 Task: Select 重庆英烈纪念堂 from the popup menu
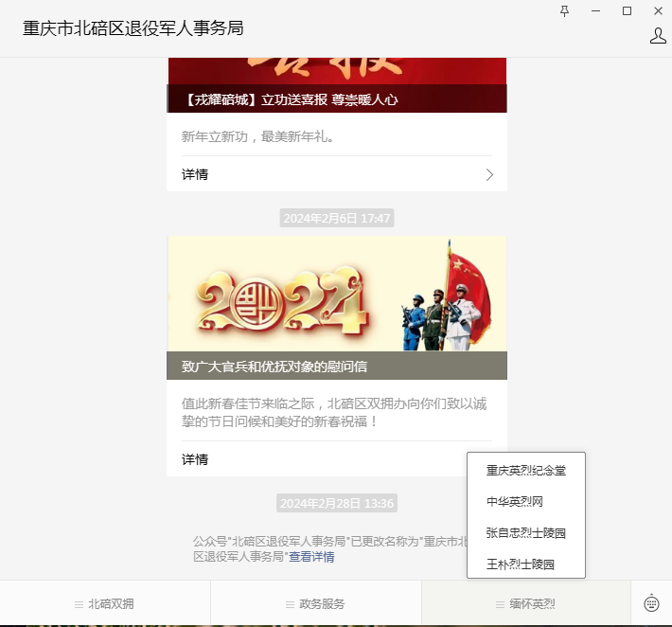point(525,470)
